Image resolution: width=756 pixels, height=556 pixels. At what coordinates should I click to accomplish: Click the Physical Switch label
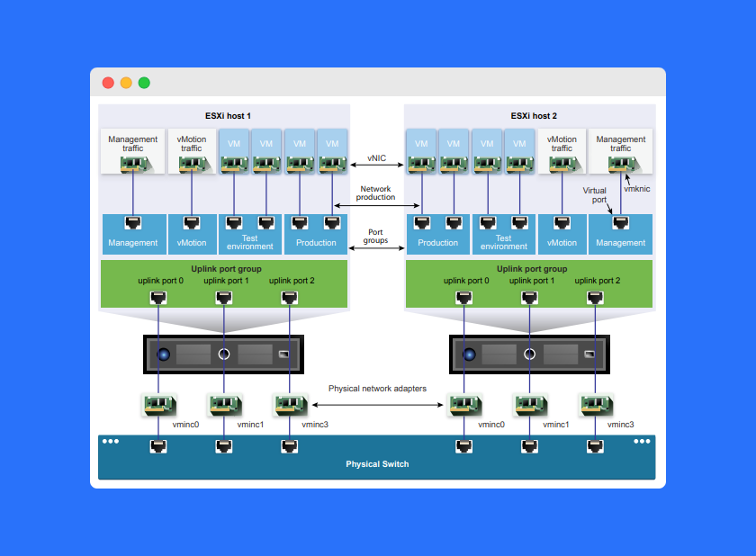point(377,464)
